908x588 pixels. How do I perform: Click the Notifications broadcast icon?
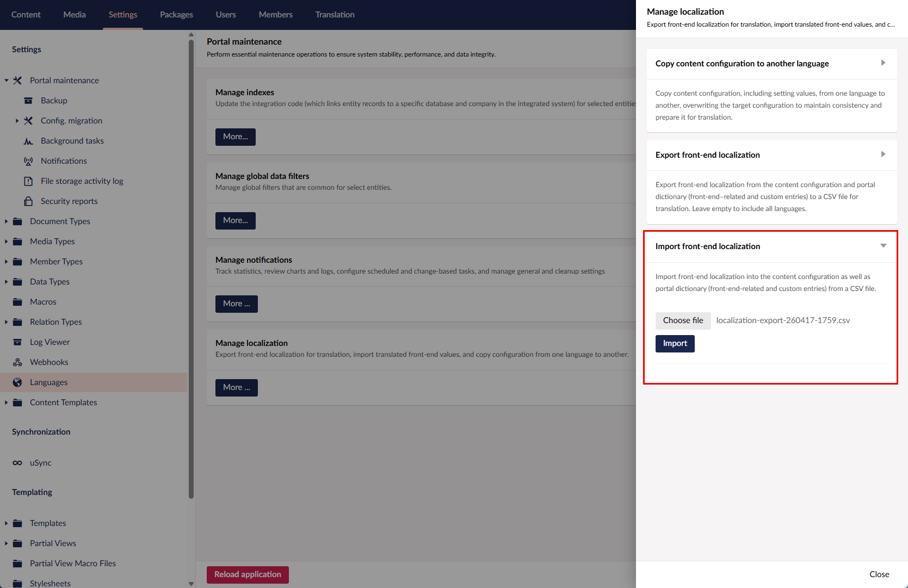(28, 161)
